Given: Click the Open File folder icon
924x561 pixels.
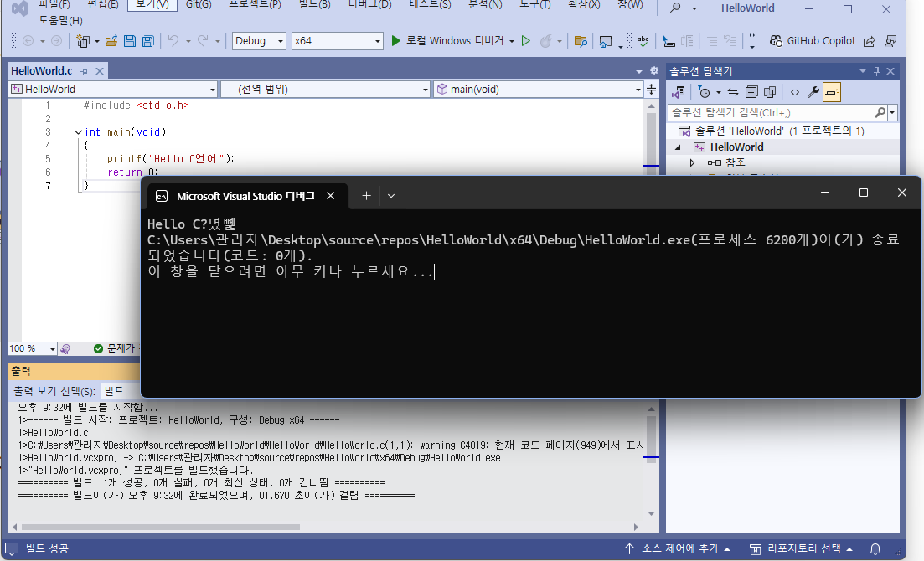Looking at the screenshot, I should click(x=111, y=41).
